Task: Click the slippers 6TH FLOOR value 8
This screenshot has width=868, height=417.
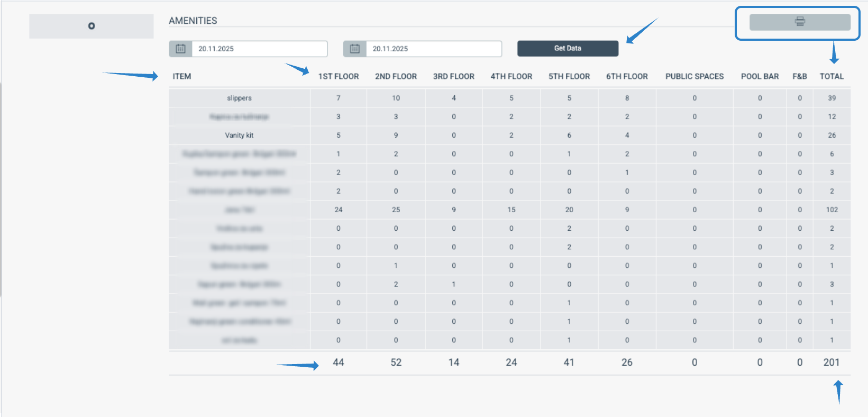Action: pos(627,98)
